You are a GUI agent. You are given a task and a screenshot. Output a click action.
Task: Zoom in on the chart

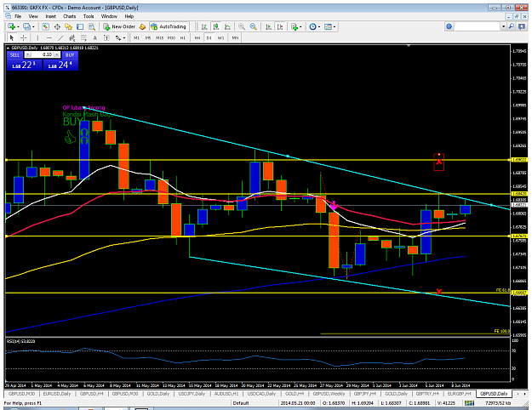242,26
